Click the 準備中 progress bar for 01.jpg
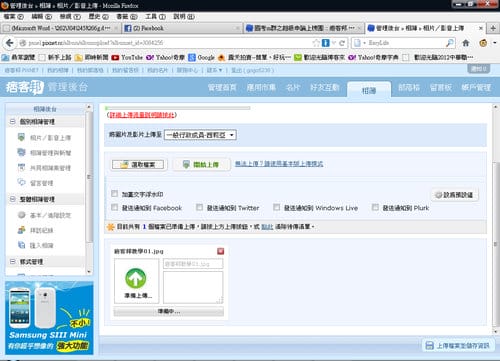This screenshot has height=361, width=500. click(x=169, y=312)
